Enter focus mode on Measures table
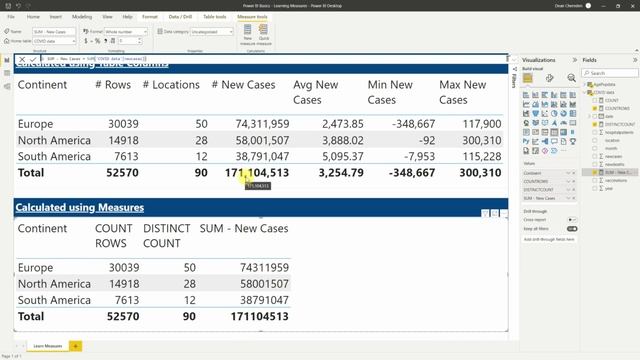 pos(495,213)
